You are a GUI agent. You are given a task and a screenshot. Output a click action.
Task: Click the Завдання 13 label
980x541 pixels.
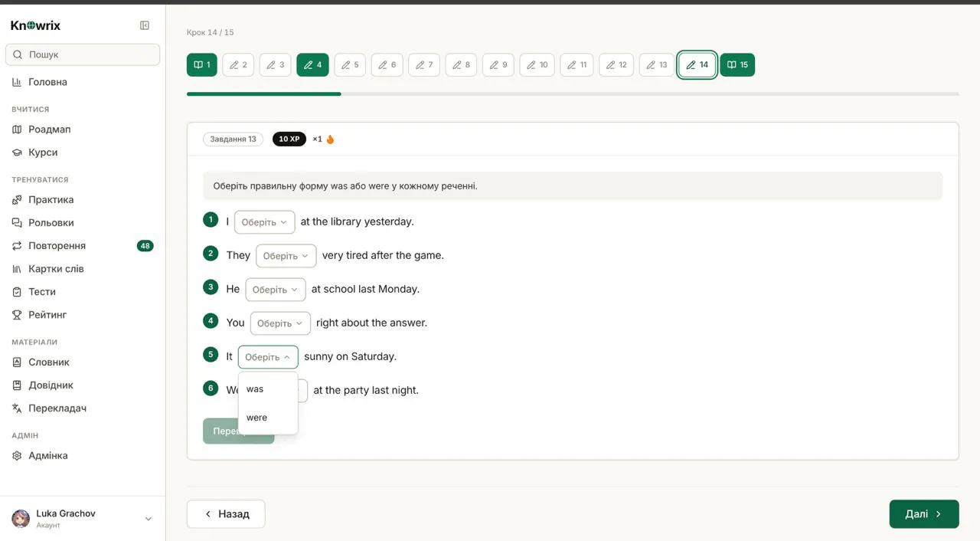234,139
